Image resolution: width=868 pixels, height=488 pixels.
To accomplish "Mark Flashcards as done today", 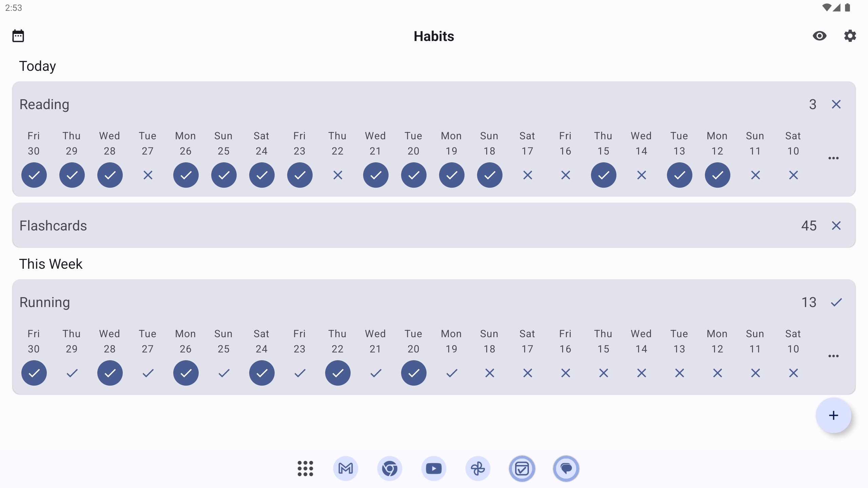I will 836,226.
